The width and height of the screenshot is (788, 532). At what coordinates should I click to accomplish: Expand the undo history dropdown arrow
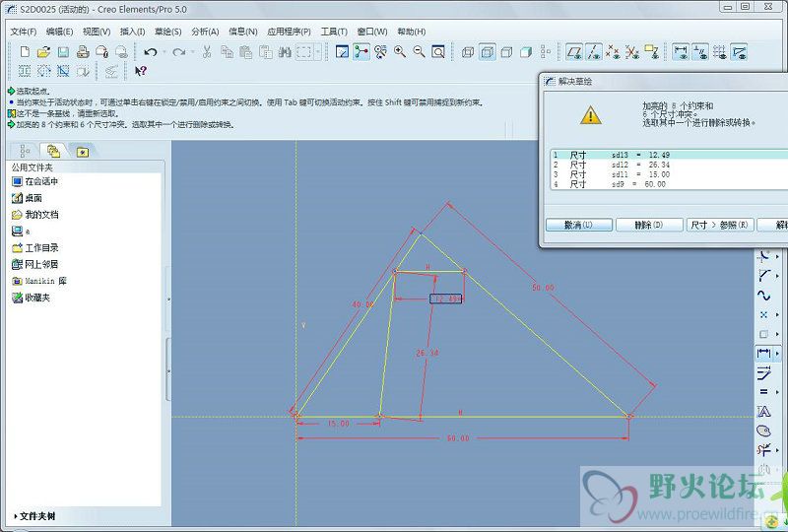pyautogui.click(x=164, y=52)
